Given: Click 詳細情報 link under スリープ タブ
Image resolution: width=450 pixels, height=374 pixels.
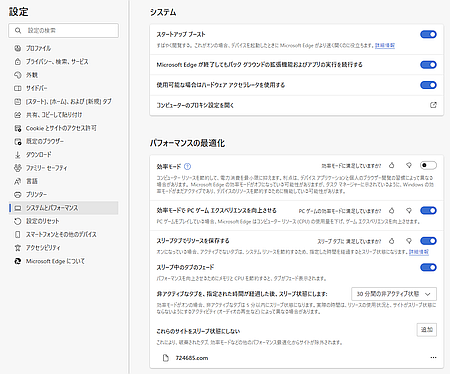Looking at the screenshot, I should click(419, 252).
